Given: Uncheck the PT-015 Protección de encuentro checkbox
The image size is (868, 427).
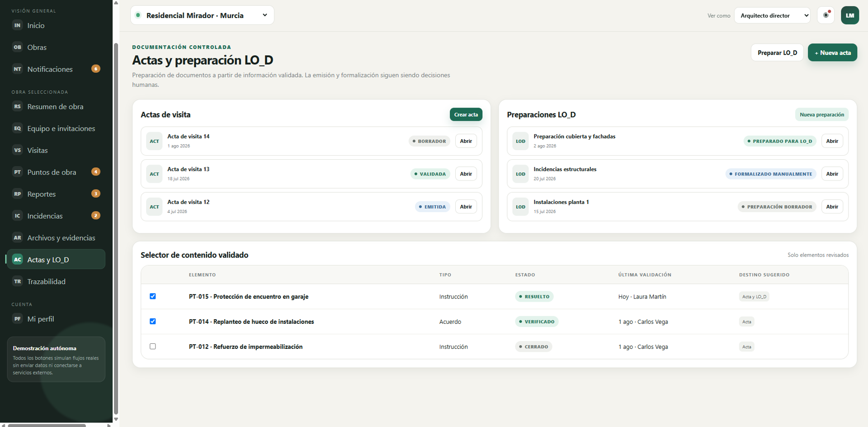Looking at the screenshot, I should (153, 296).
